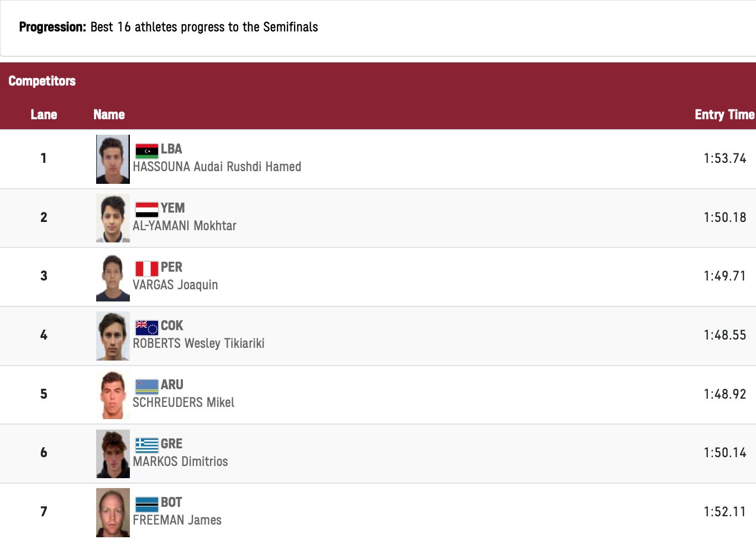Click the Lane column header
The image size is (756, 540).
coord(44,114)
